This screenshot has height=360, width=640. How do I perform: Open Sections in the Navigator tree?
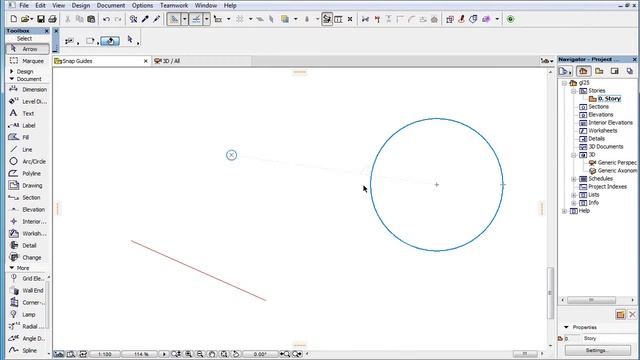pos(598,107)
